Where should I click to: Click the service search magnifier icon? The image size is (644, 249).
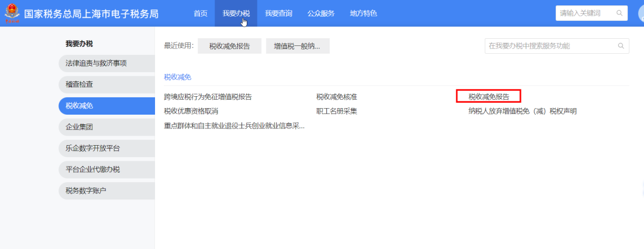[621, 46]
